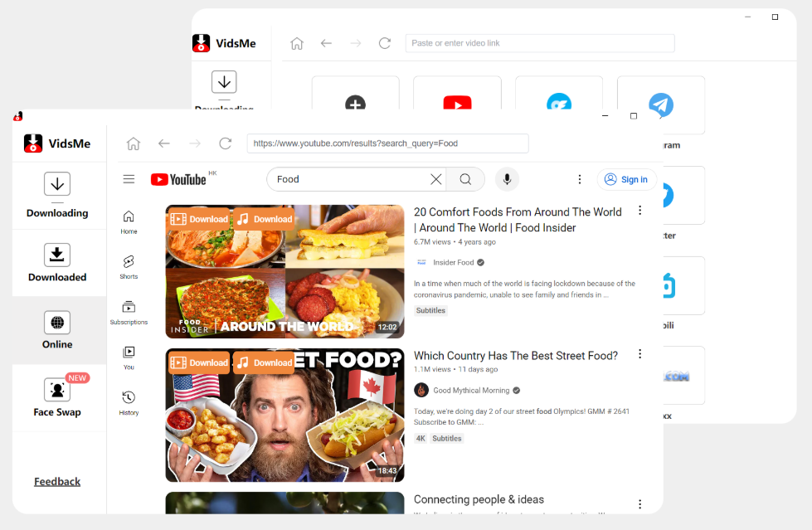Image resolution: width=812 pixels, height=530 pixels.
Task: Open more options for Connecting people & ideas
Action: point(640,504)
